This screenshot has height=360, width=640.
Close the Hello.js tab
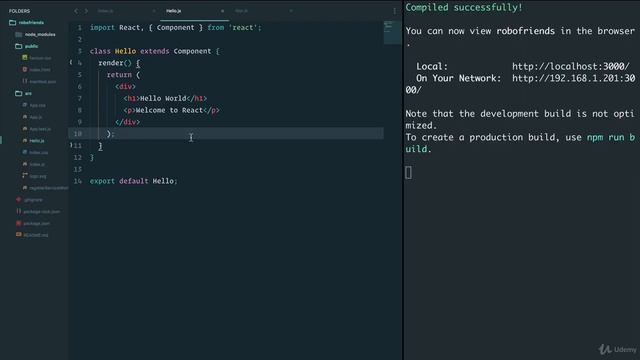click(222, 11)
